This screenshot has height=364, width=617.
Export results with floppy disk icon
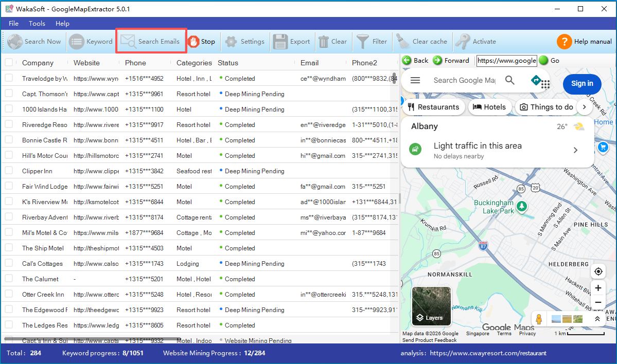[x=280, y=41]
